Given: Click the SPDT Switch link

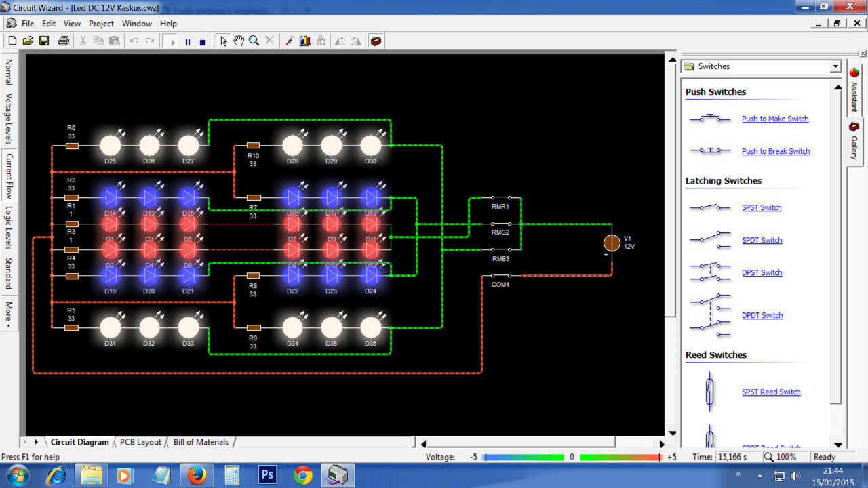Looking at the screenshot, I should coord(762,240).
